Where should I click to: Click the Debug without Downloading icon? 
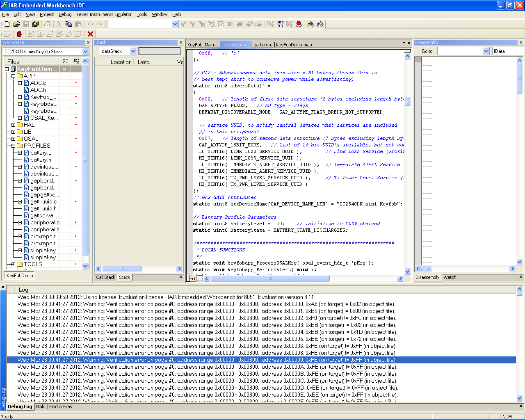320,24
